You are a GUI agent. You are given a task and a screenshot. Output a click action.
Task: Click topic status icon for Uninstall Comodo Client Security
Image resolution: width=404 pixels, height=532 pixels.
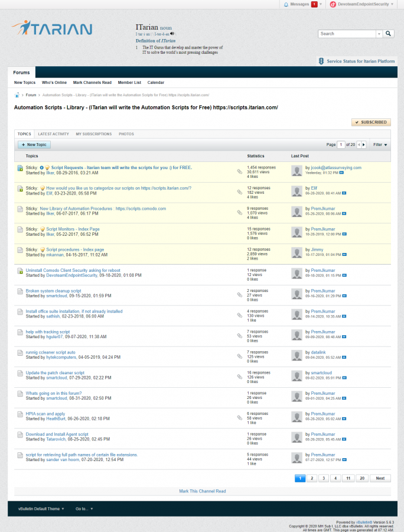20,271
